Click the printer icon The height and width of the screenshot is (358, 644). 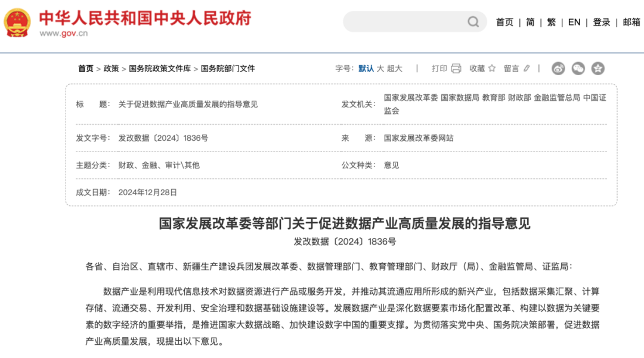pyautogui.click(x=456, y=69)
